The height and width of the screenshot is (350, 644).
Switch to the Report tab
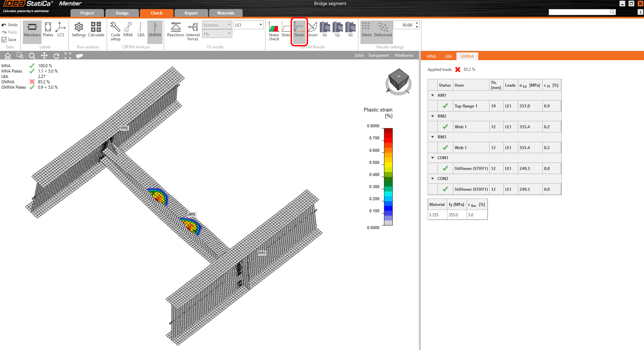191,13
